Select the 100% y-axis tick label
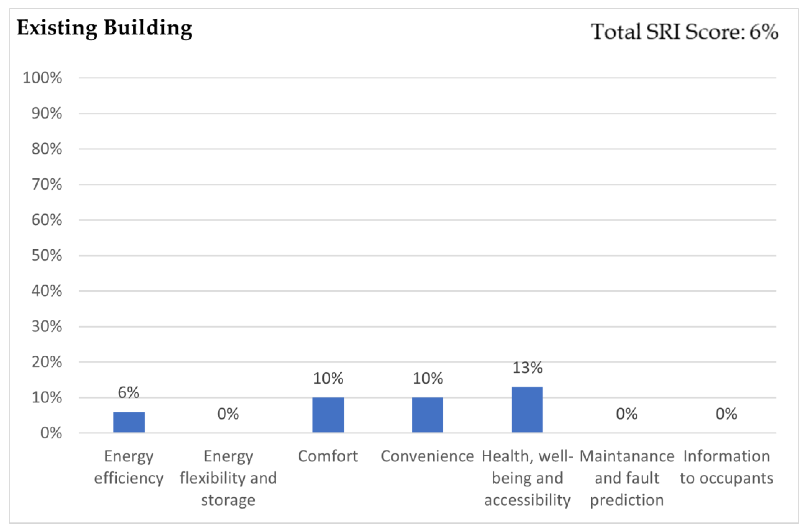This screenshot has height=532, width=810. coord(43,78)
